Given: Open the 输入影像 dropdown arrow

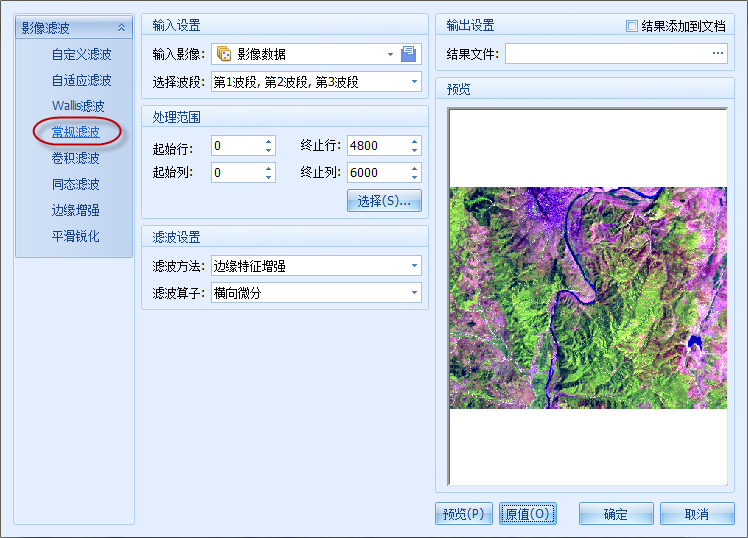Looking at the screenshot, I should [x=390, y=54].
